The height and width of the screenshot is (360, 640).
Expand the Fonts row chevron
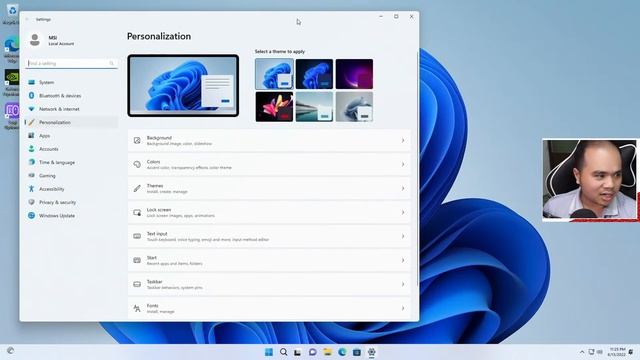[403, 308]
